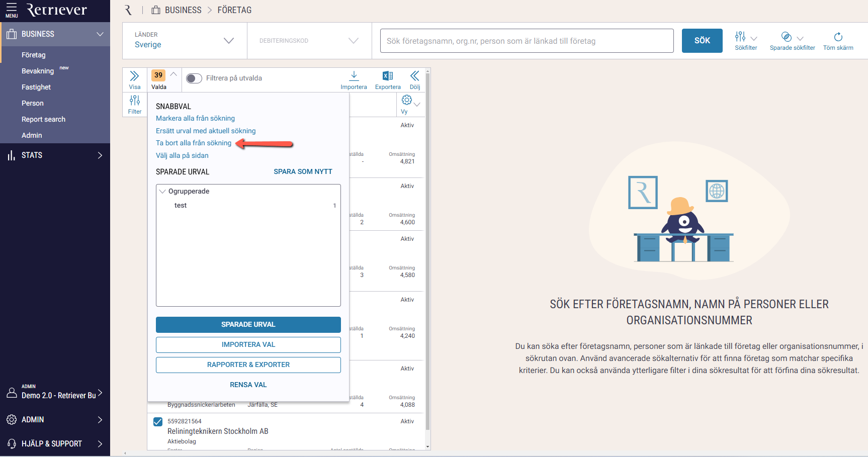Click SPARA SOM NYTT
Image resolution: width=868 pixels, height=457 pixels.
click(303, 171)
